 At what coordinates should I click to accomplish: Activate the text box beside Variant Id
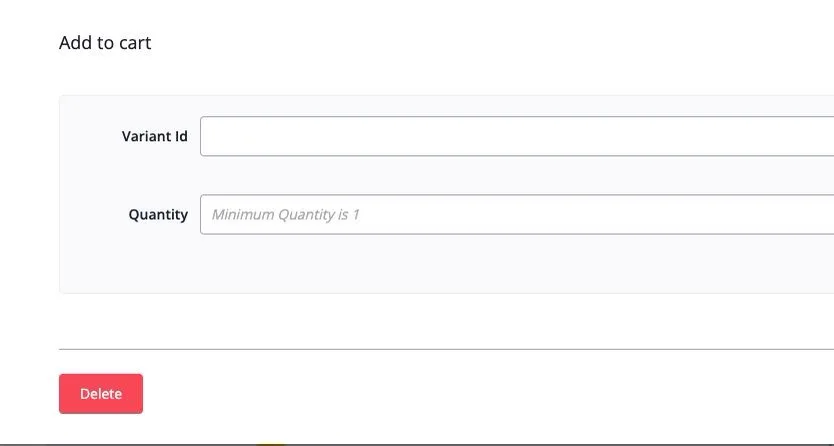click(516, 136)
